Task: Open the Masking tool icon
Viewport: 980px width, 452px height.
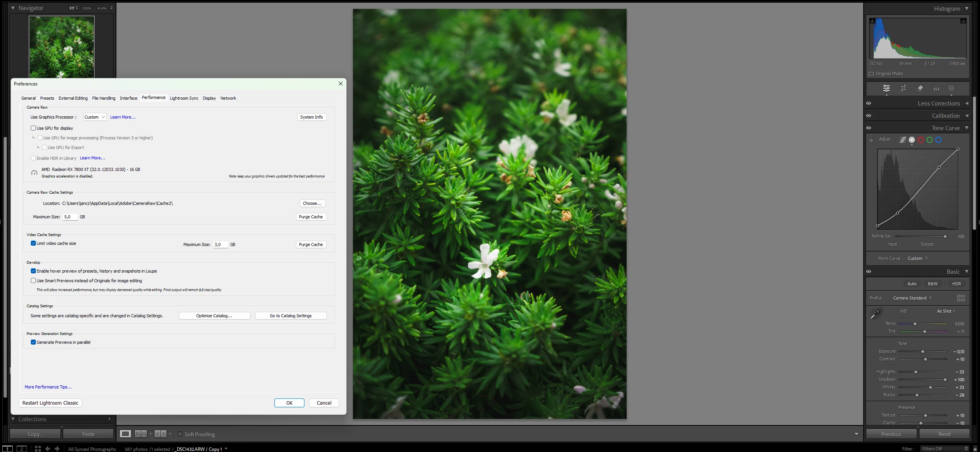Action: point(951,88)
